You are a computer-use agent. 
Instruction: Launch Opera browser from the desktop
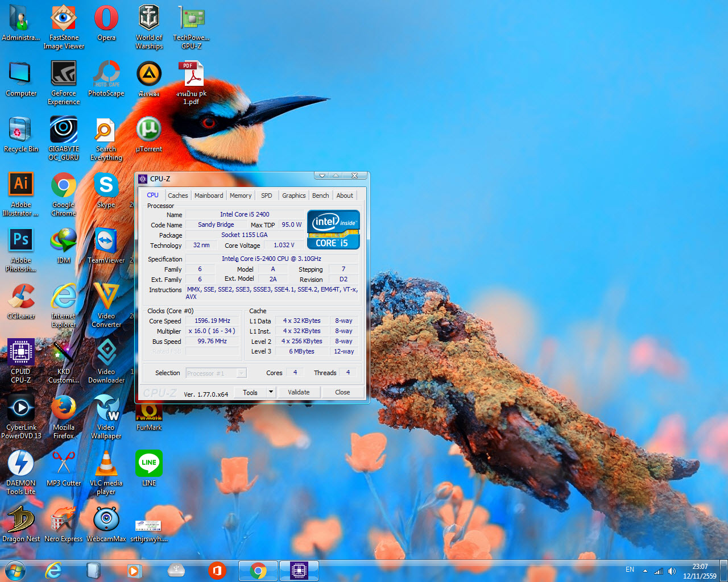[x=106, y=23]
